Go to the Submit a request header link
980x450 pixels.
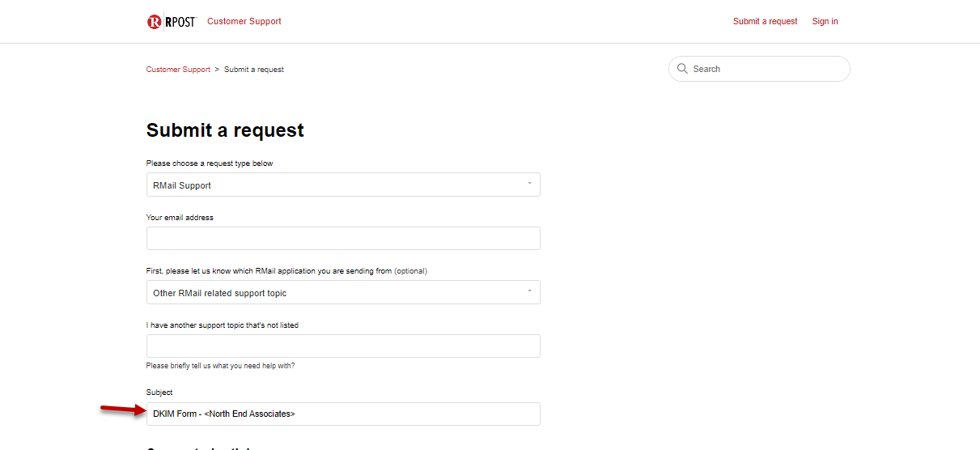765,21
